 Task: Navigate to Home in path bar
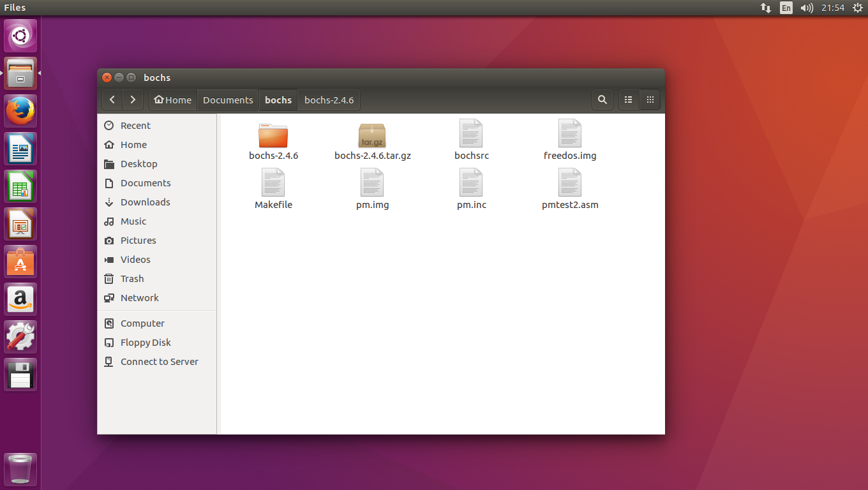pos(173,100)
